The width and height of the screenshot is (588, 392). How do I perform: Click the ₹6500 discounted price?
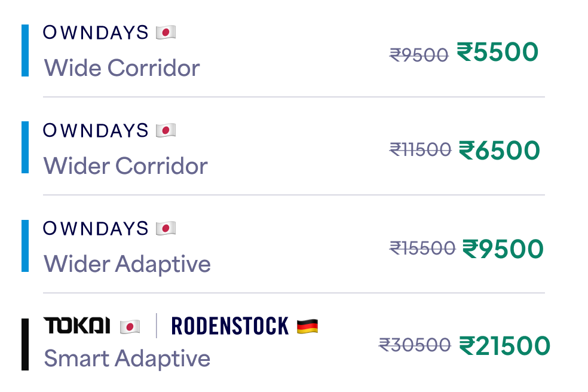[x=500, y=150]
